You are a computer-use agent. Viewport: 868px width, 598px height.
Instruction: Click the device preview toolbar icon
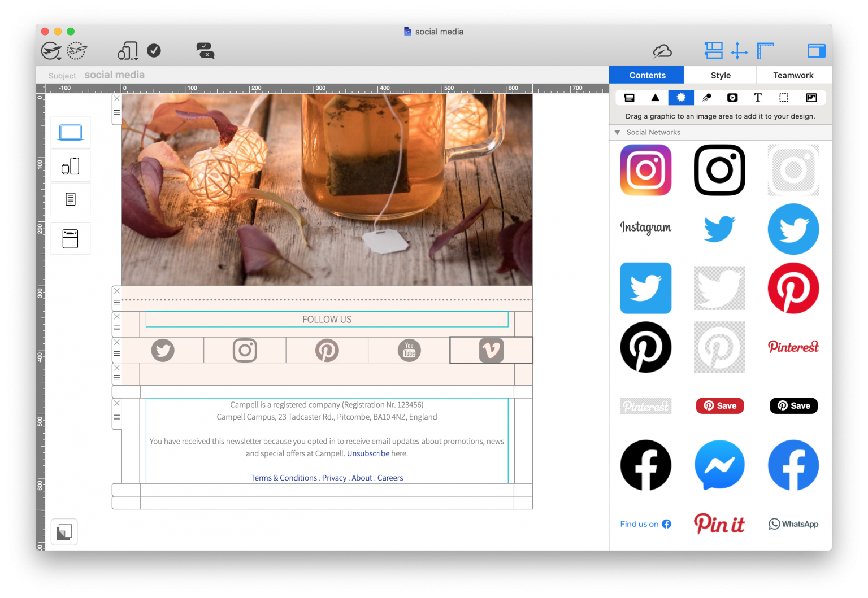click(x=127, y=50)
